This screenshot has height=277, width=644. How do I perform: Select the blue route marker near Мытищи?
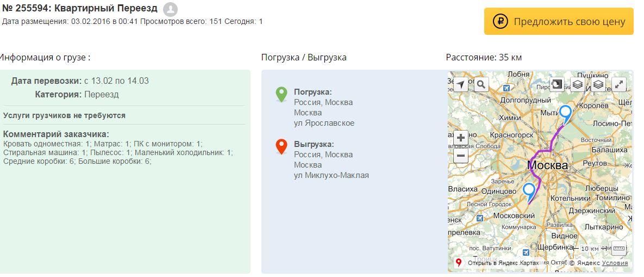tap(566, 113)
